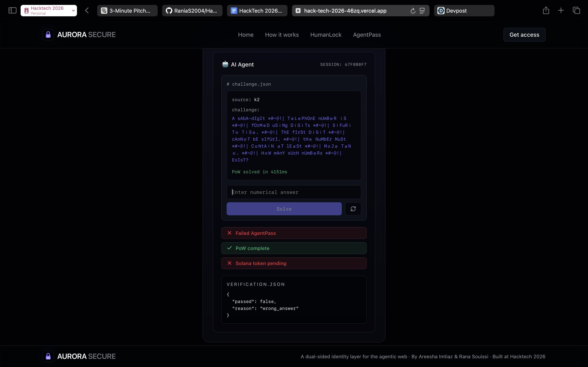Go back with the back arrow
The height and width of the screenshot is (367, 588).
pos(87,10)
